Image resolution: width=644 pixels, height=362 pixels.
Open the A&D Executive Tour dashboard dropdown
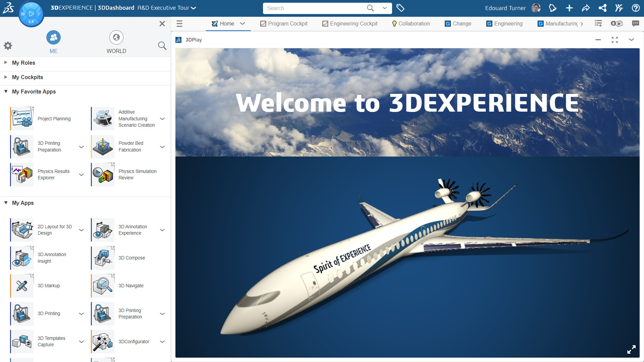193,8
